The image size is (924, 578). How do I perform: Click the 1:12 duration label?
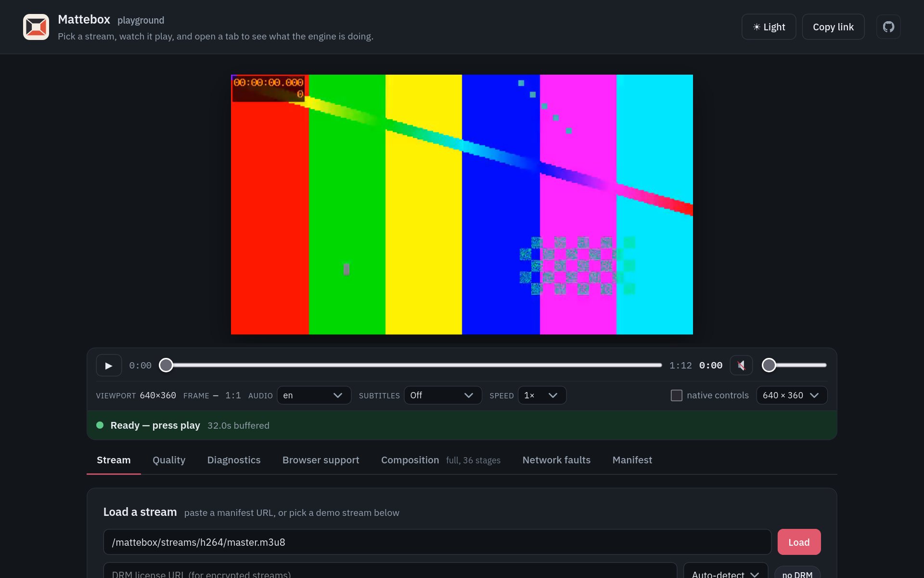[x=680, y=366]
